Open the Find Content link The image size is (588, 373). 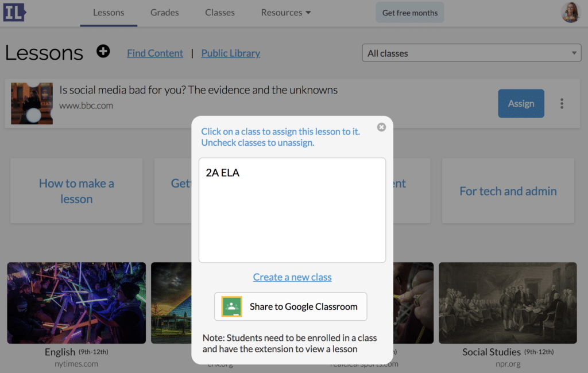154,53
